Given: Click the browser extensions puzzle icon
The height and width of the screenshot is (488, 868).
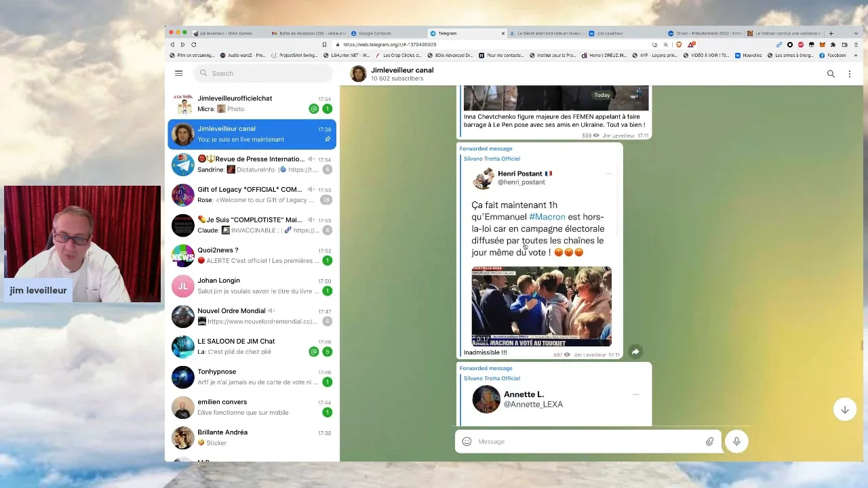Looking at the screenshot, I should click(833, 45).
